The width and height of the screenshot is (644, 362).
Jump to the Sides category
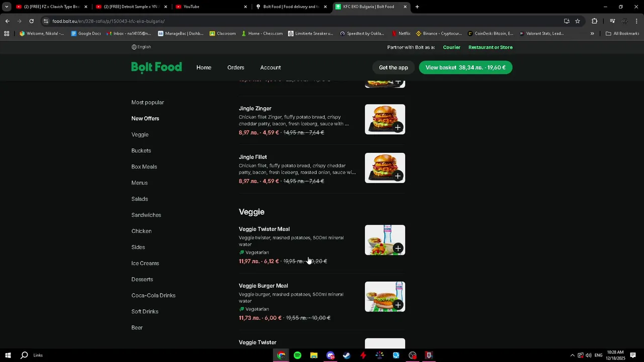tap(138, 247)
